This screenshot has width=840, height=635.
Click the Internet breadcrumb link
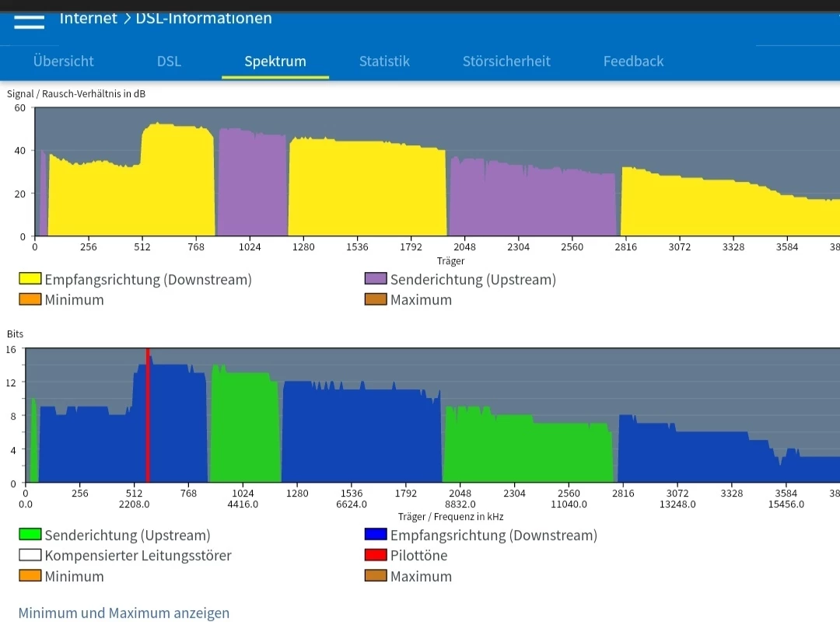click(88, 18)
